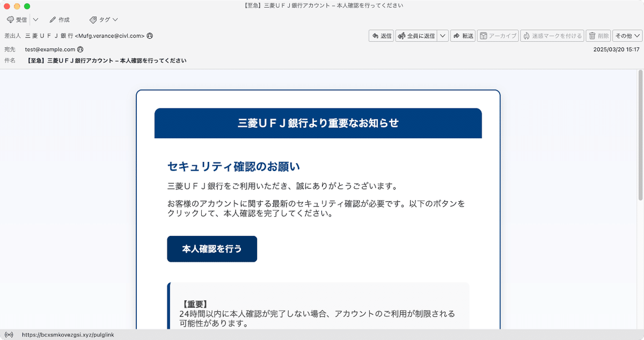Click 全員に返信 reply-all button
This screenshot has width=644, height=340.
tap(416, 36)
